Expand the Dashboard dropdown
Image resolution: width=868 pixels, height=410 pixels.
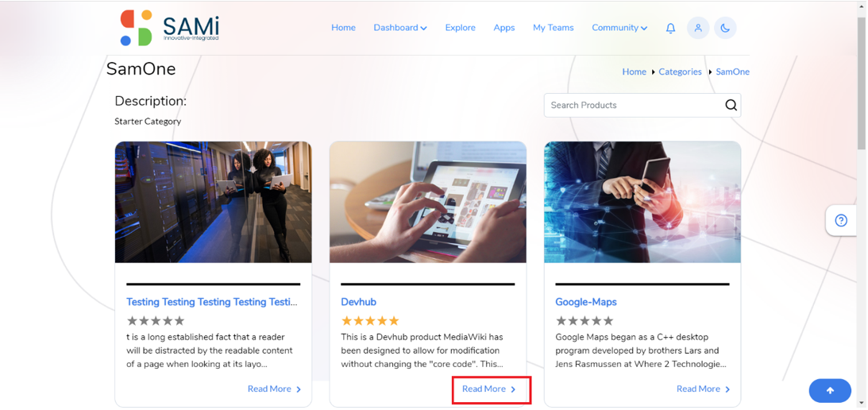tap(400, 28)
